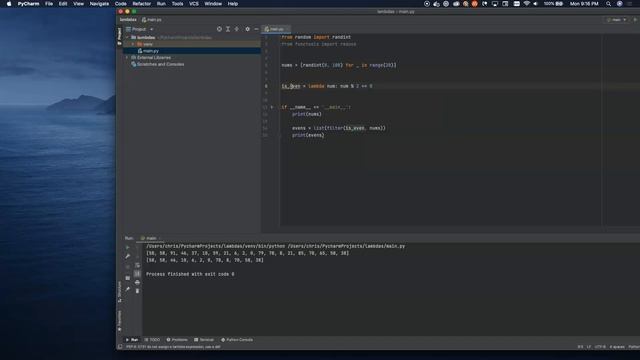Open the Help menu
640x360 pixels.
pyautogui.click(x=233, y=4)
